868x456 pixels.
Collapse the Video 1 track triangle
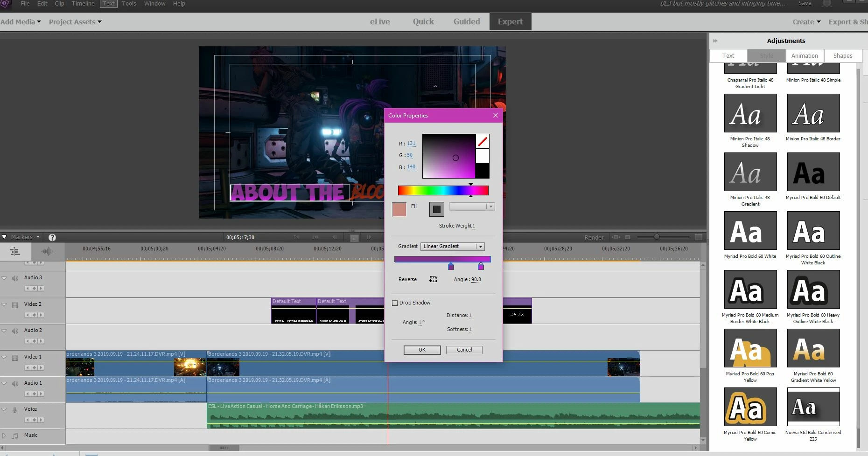click(x=4, y=357)
